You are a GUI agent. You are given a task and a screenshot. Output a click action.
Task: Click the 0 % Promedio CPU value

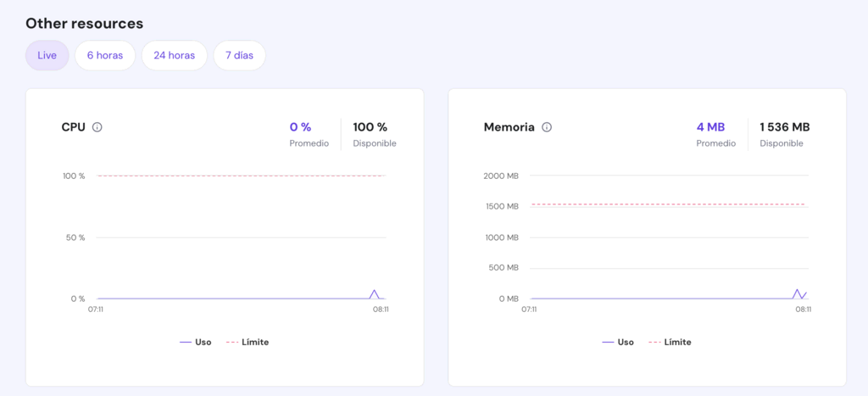click(x=300, y=127)
